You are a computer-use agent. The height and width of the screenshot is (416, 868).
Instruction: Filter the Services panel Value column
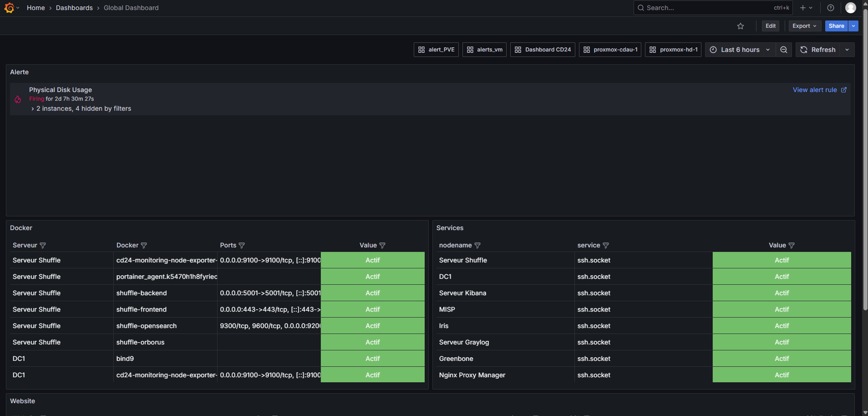[x=792, y=245]
